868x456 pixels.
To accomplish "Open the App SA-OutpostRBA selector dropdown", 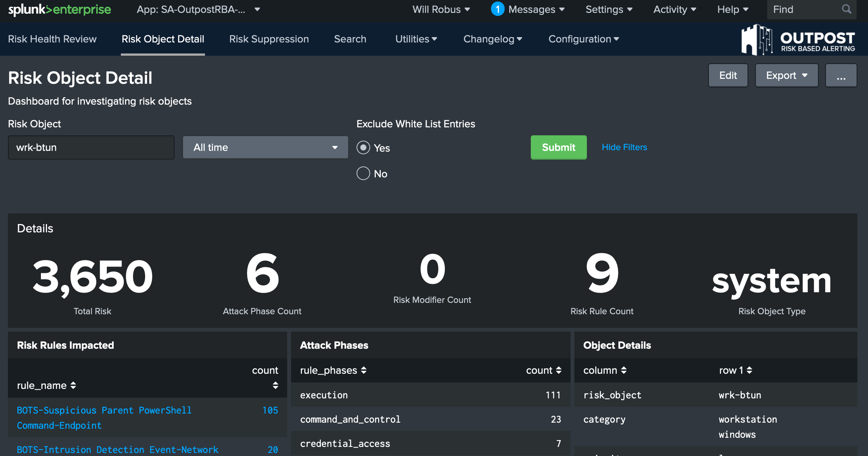I will [x=198, y=9].
